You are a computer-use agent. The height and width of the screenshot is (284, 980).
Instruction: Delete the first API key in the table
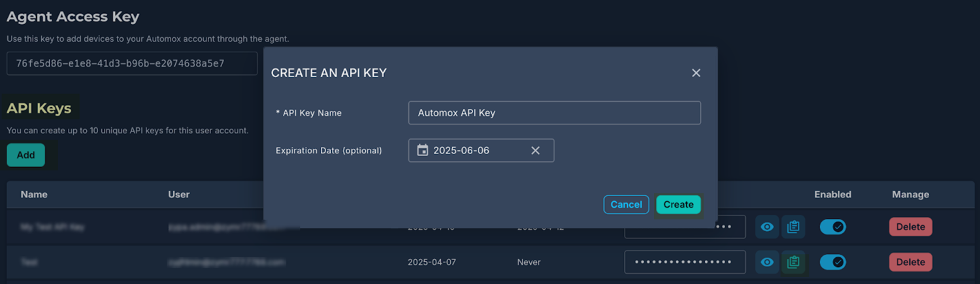[910, 227]
